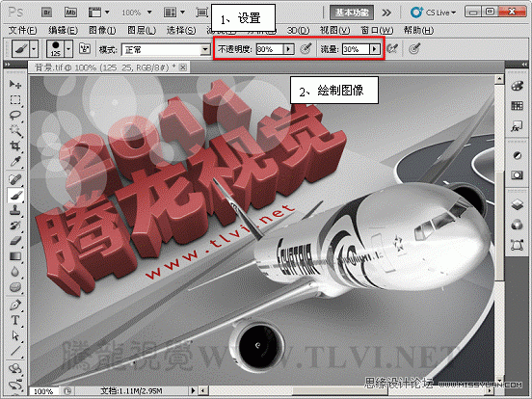Expand the toolbox using top-left arrows
This screenshot has width=532, height=399.
click(x=8, y=64)
